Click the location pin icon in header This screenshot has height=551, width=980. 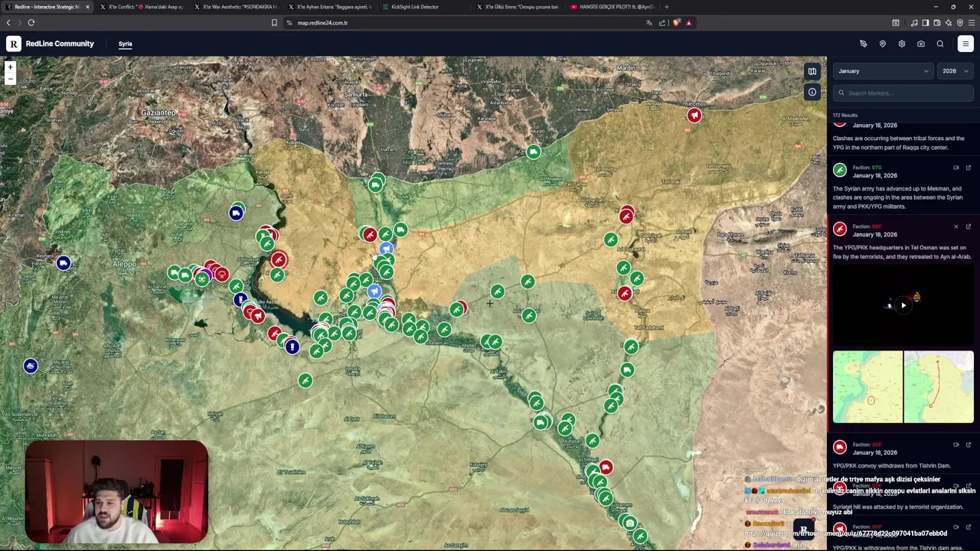pos(883,44)
